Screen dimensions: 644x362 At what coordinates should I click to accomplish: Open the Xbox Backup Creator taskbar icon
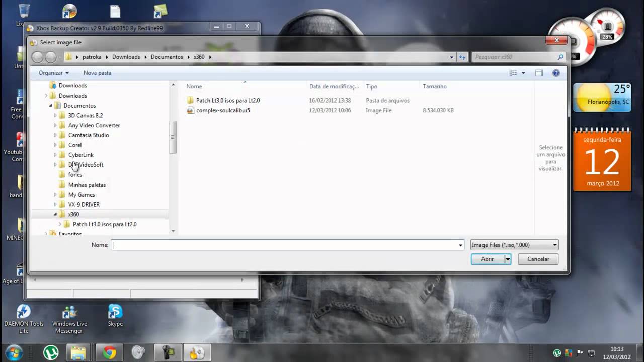click(x=197, y=353)
